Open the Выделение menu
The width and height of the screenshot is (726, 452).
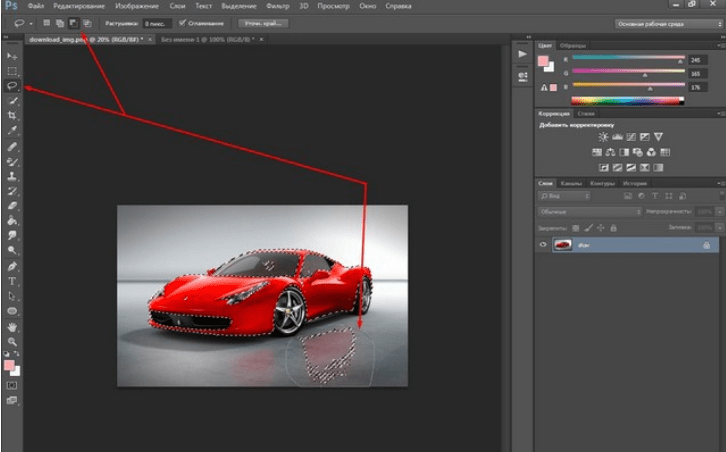pyautogui.click(x=239, y=6)
